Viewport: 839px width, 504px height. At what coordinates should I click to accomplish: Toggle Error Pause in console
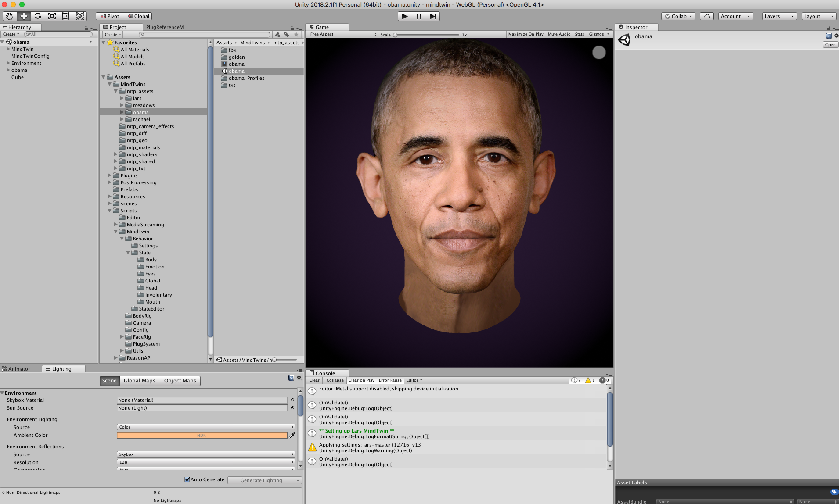(x=390, y=380)
